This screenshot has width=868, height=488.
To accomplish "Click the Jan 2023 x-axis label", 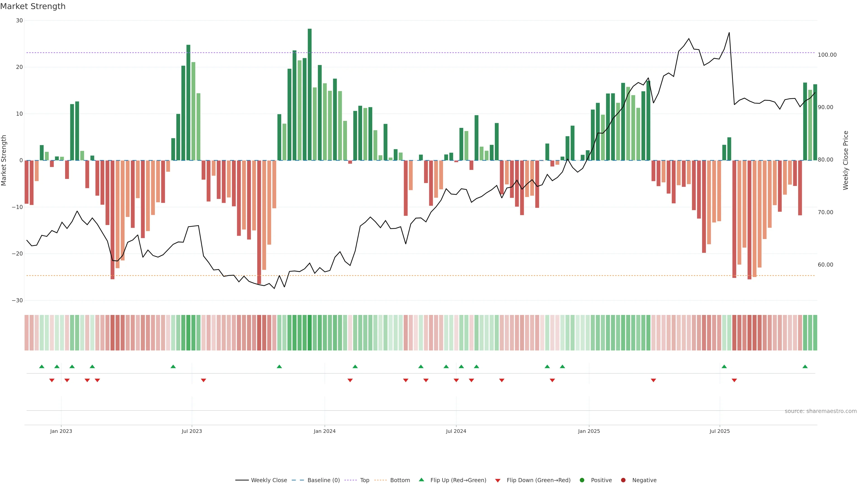I will [61, 431].
